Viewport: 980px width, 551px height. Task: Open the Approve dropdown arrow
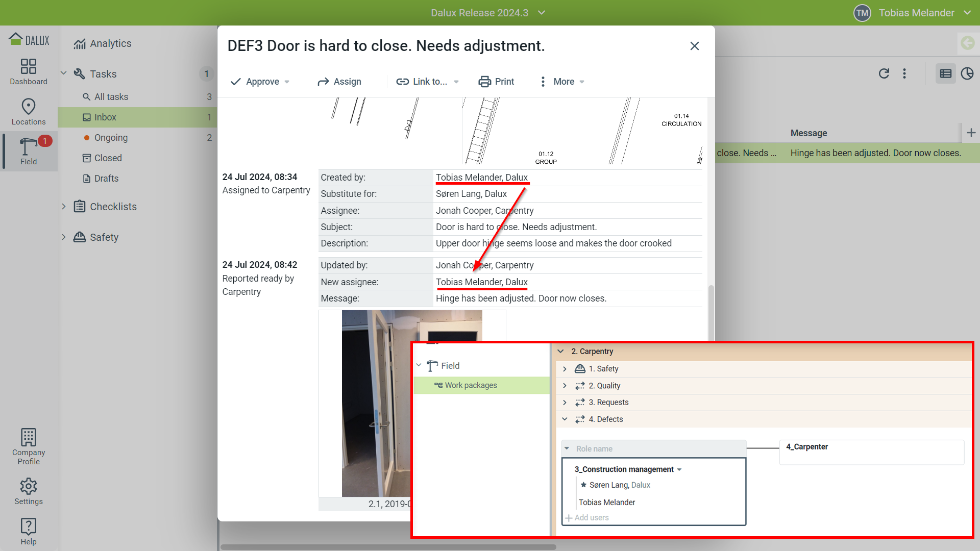[x=287, y=82]
